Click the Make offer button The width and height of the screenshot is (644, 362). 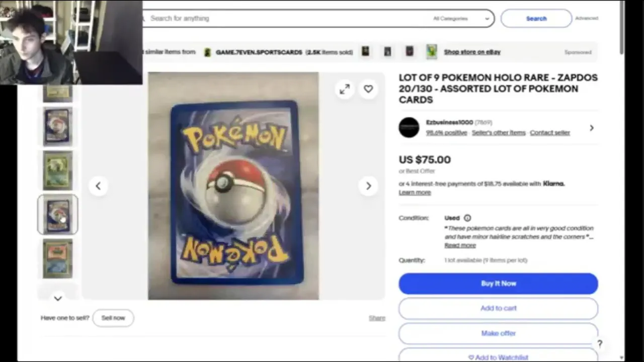(x=499, y=333)
